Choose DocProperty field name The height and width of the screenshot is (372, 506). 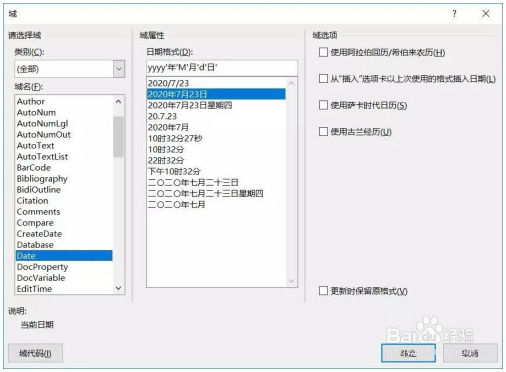click(x=42, y=267)
